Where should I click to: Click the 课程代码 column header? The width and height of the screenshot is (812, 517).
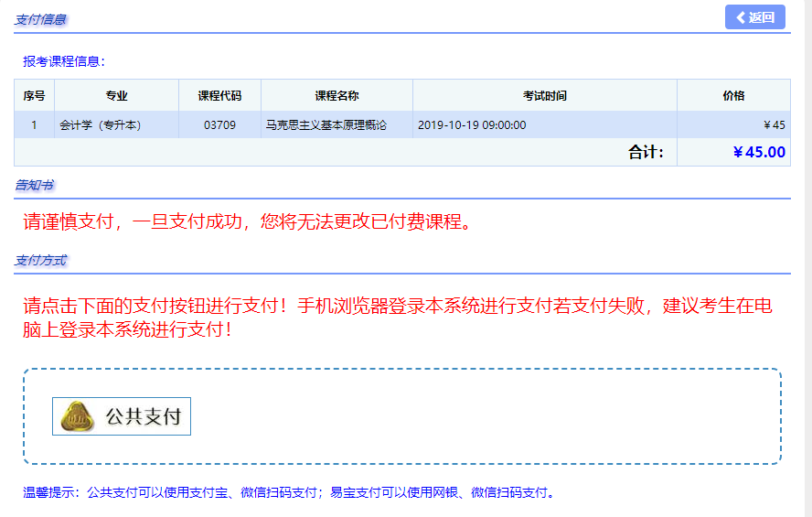click(x=219, y=96)
